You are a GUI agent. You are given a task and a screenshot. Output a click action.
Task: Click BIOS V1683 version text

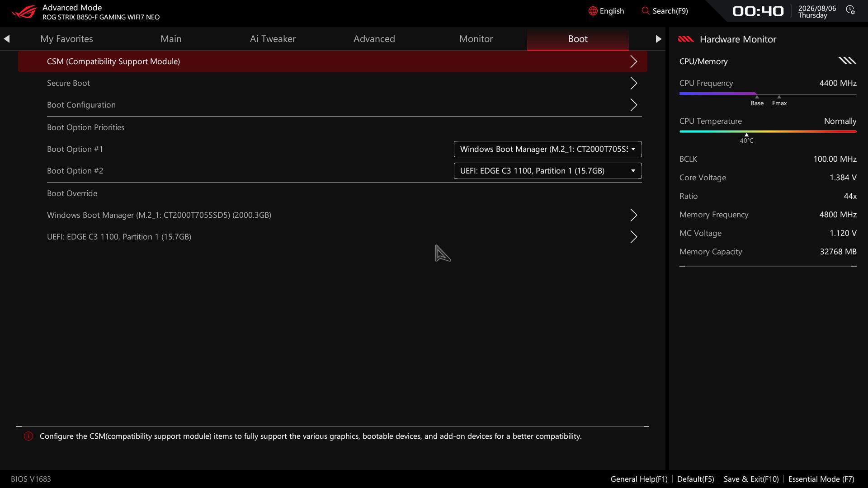(31, 479)
